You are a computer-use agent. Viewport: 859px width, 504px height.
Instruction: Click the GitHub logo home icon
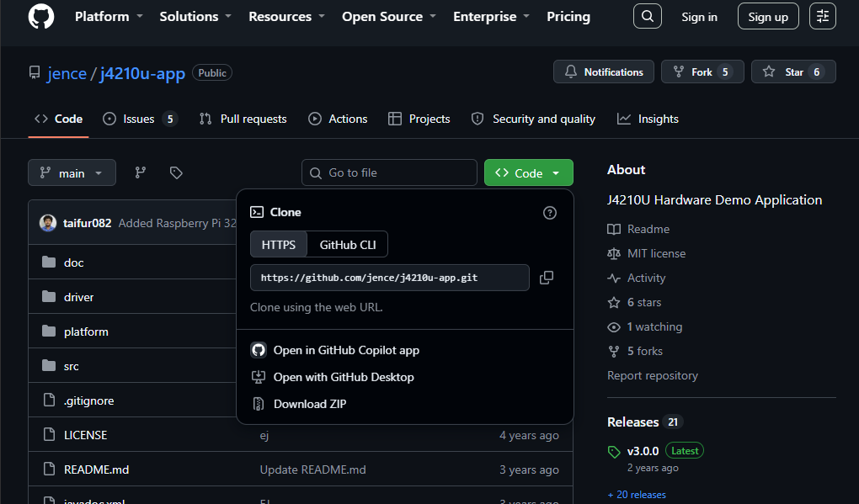[41, 17]
